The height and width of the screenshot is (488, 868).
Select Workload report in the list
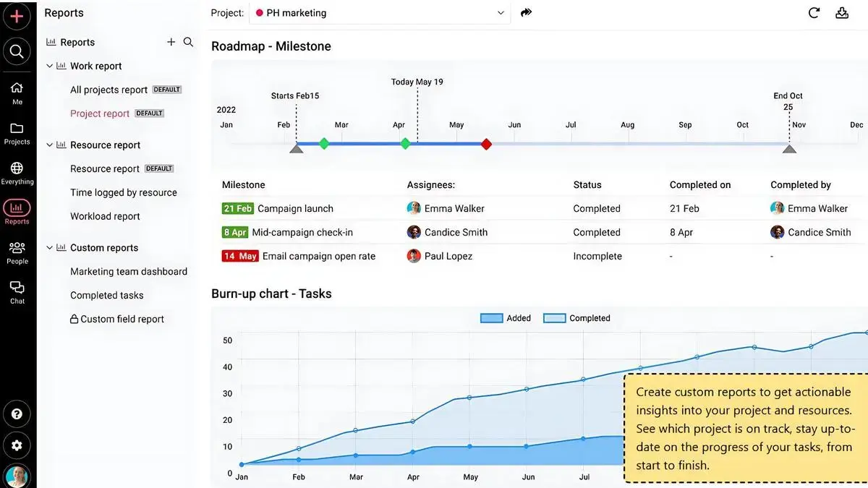(105, 216)
